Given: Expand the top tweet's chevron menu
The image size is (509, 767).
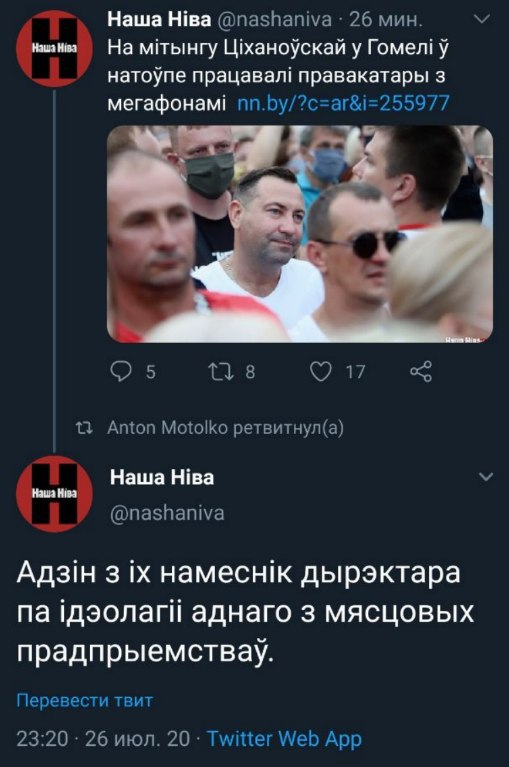Looking at the screenshot, I should (x=483, y=20).
